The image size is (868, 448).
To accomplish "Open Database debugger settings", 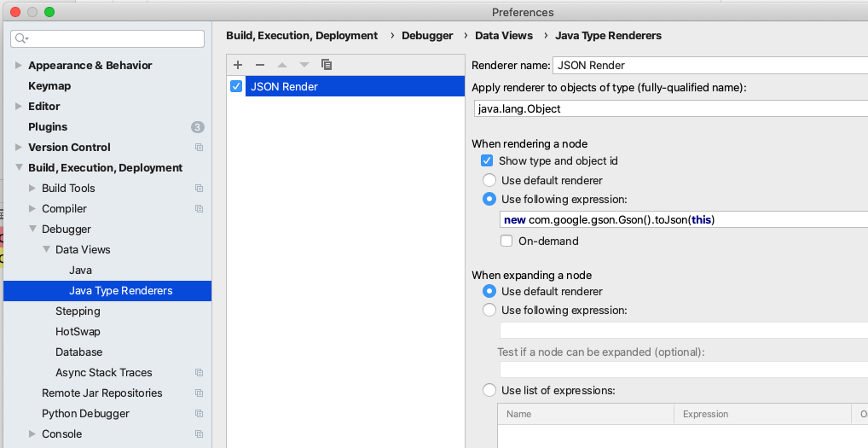I will (78, 352).
